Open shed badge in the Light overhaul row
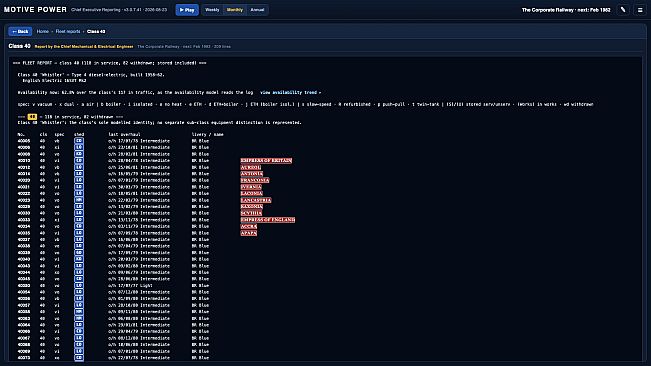Image resolution: width=651 pixels, height=366 pixels. click(x=79, y=285)
